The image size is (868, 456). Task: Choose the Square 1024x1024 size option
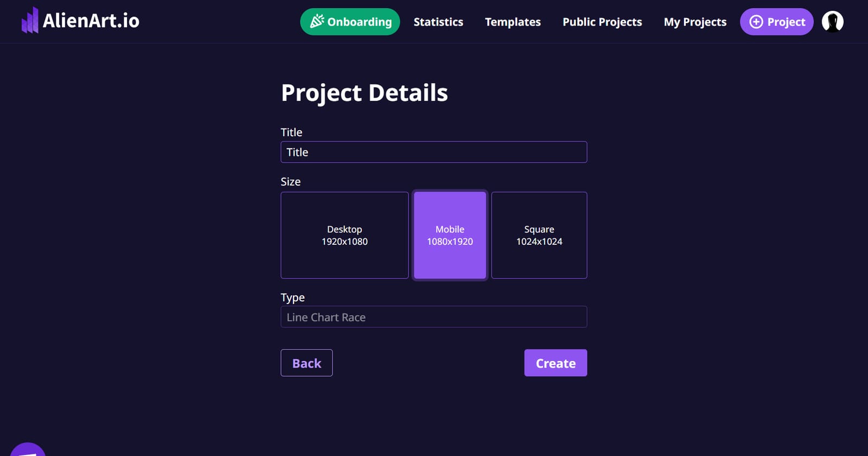click(x=539, y=235)
